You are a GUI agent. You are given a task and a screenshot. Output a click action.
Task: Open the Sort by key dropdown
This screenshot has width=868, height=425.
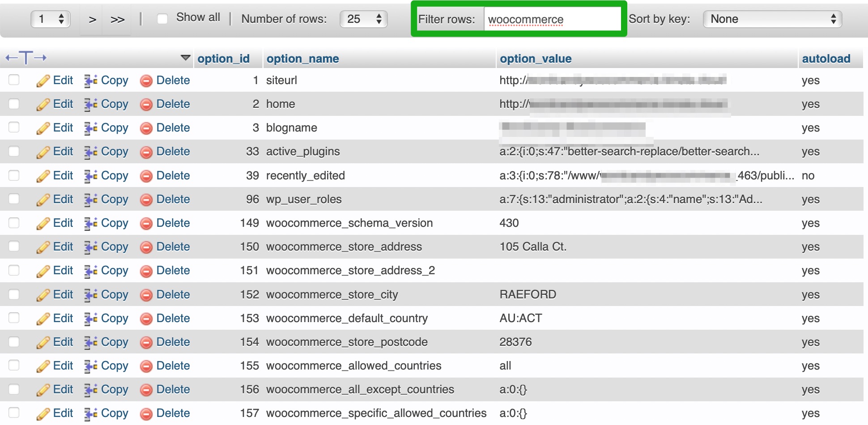click(772, 19)
